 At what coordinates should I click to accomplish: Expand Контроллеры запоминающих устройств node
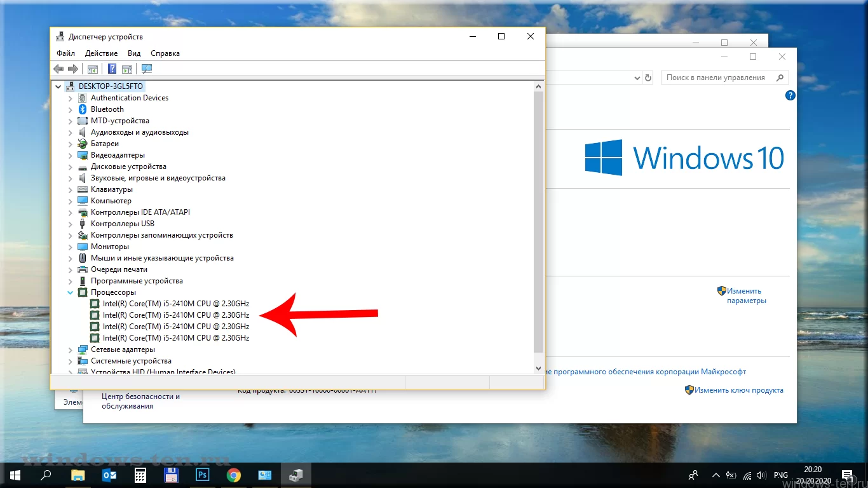tap(71, 235)
